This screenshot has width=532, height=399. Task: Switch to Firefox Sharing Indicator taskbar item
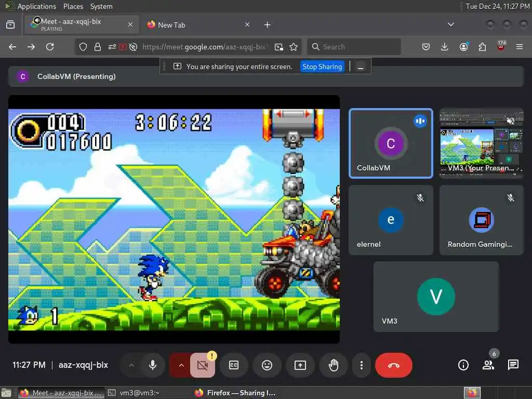[x=236, y=393]
